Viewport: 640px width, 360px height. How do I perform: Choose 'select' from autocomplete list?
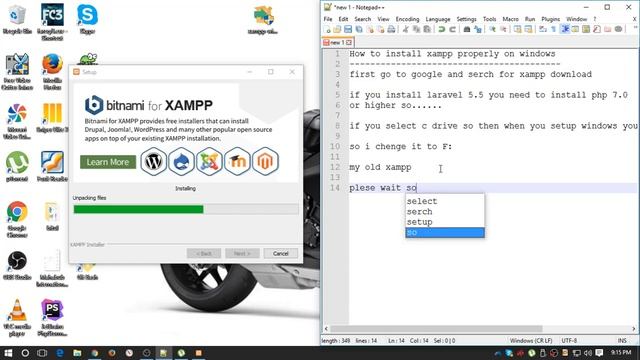(444, 201)
